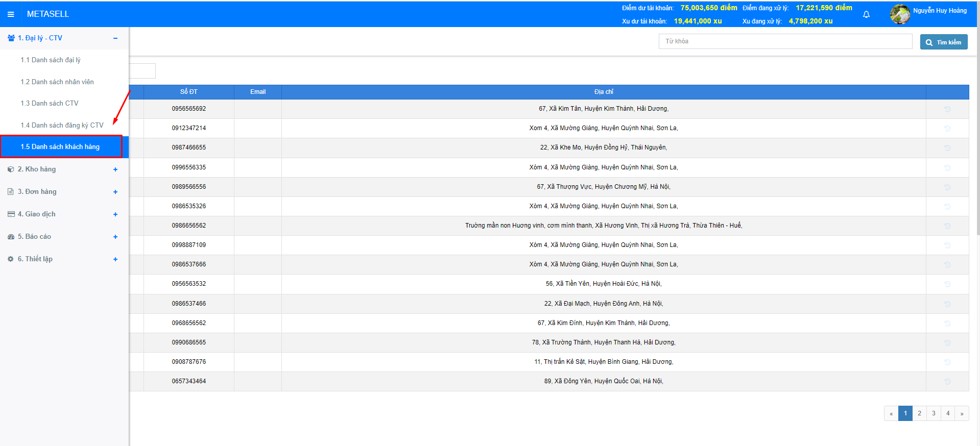Open Danh sách đại lý menu item
The image size is (980, 446).
(x=51, y=60)
